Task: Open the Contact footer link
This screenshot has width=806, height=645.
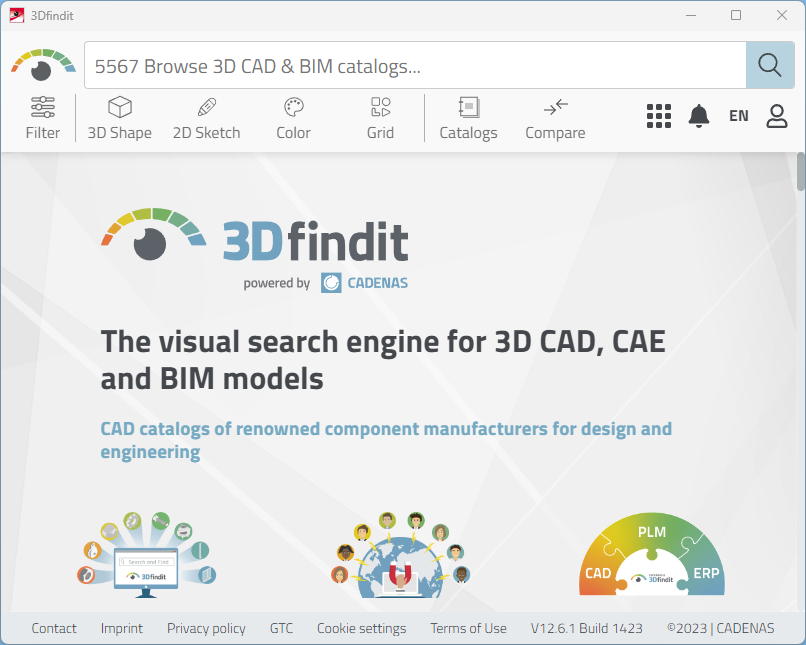Action: click(54, 628)
